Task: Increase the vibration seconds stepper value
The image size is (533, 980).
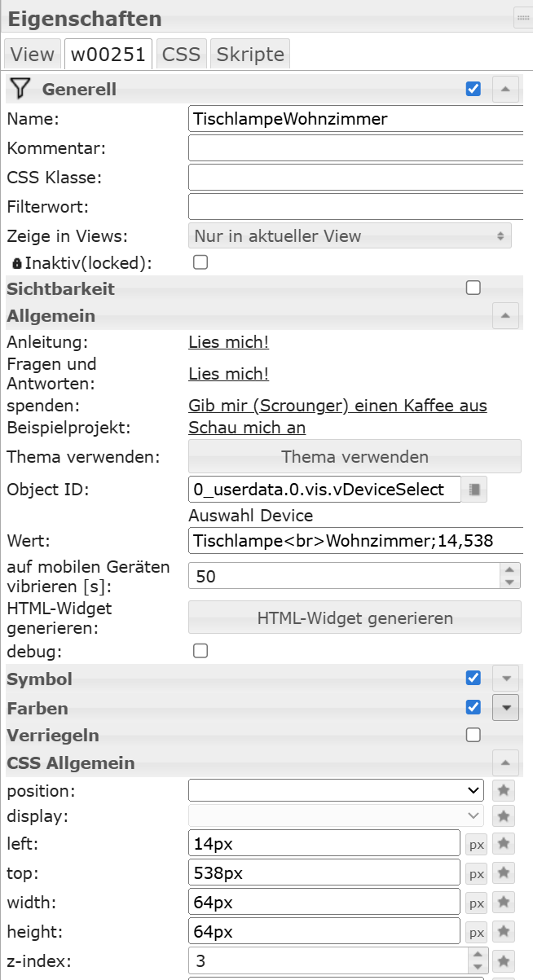Action: (x=509, y=570)
